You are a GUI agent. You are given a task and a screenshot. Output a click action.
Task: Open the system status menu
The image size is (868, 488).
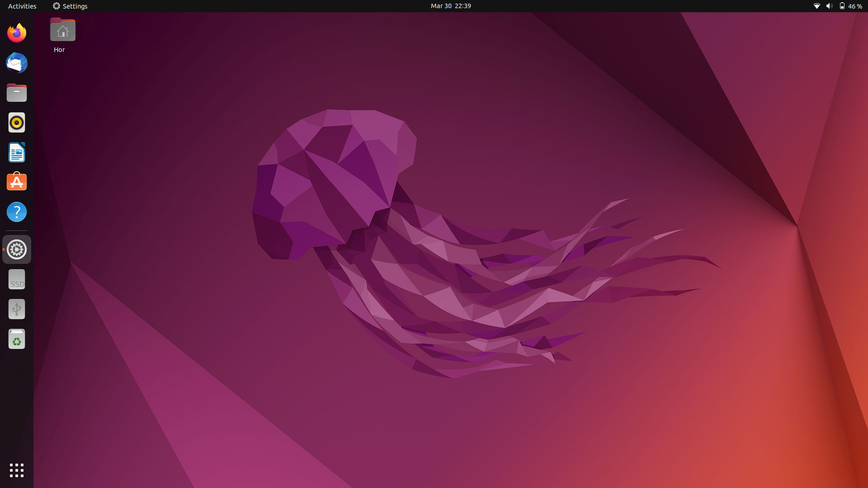point(836,6)
